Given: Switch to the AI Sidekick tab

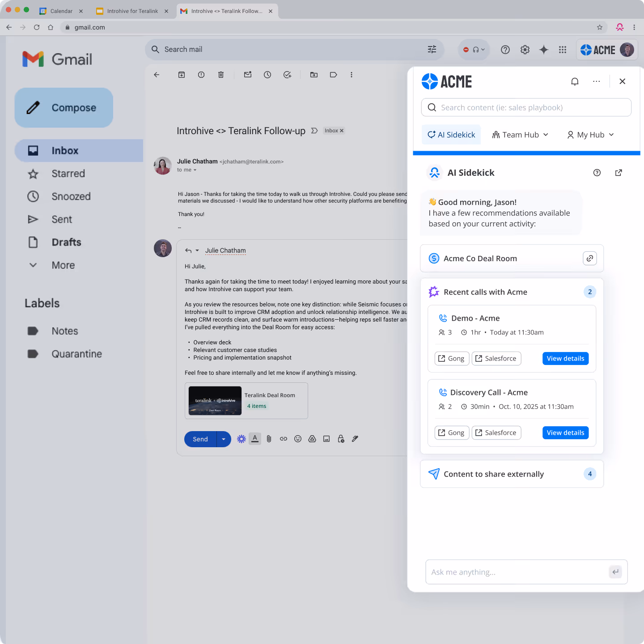Looking at the screenshot, I should 451,135.
